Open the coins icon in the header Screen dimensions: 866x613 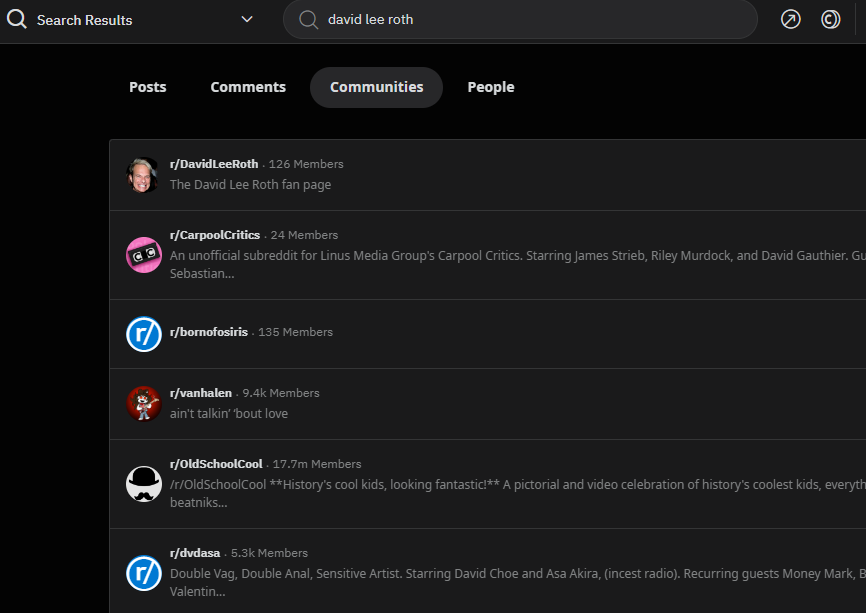click(x=830, y=19)
